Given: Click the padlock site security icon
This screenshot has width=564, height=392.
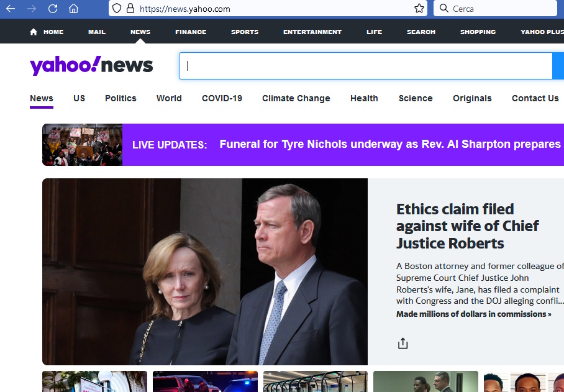Looking at the screenshot, I should [x=130, y=9].
